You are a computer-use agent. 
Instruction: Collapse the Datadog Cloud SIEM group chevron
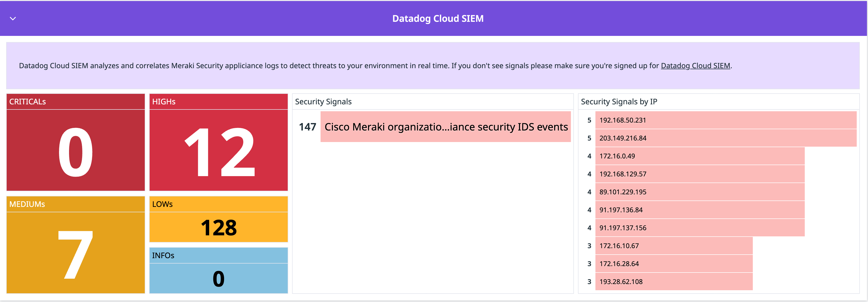13,18
